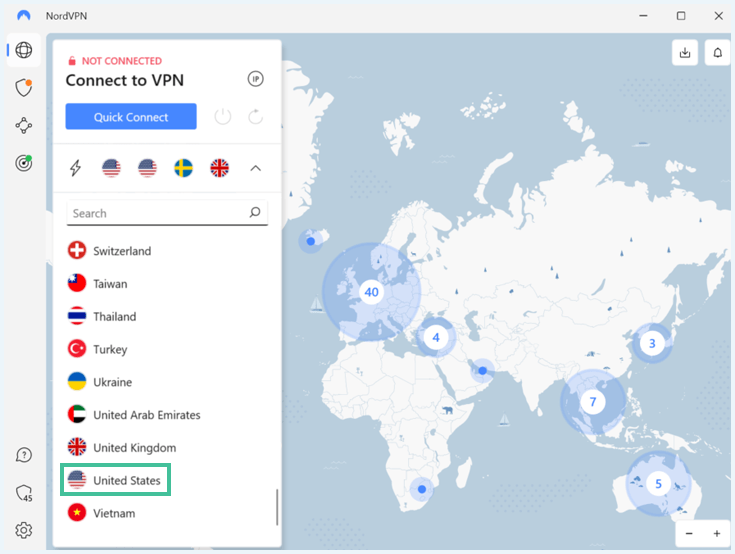Click the United Arab Emirates flag icon
Viewport: 735px width, 554px height.
tap(77, 414)
